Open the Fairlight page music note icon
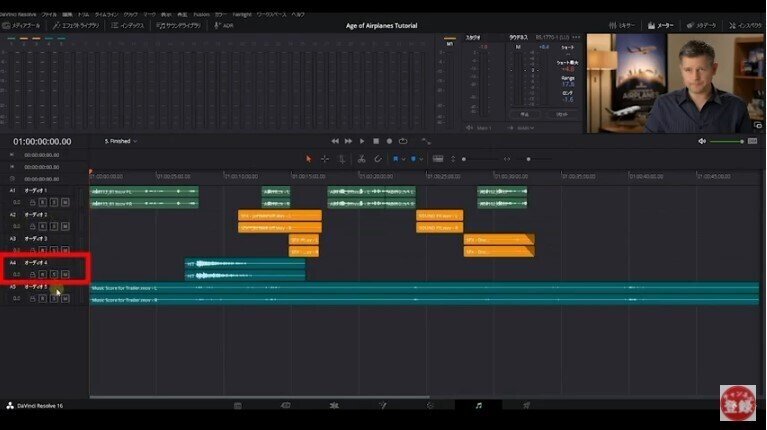767x430 pixels. [x=478, y=406]
